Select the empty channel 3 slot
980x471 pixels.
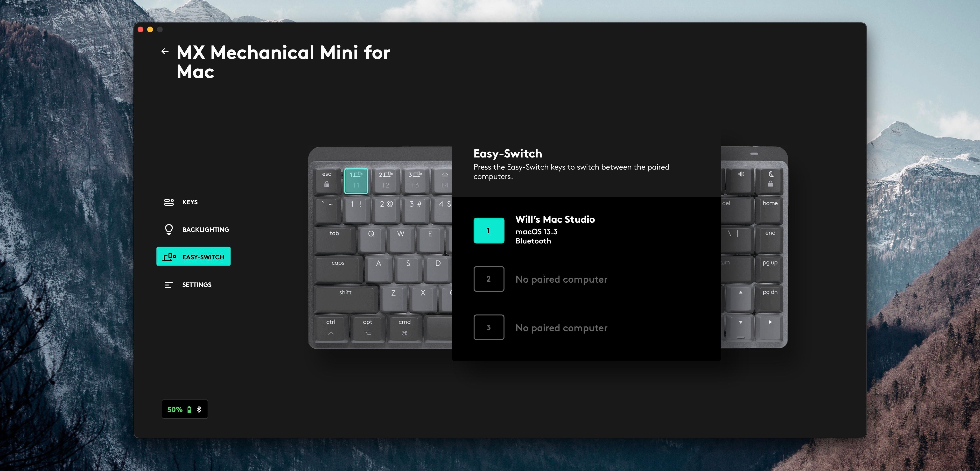tap(489, 328)
